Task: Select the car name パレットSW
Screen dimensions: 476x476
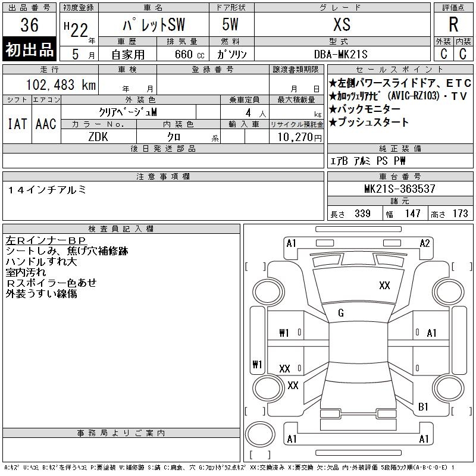Action: [x=154, y=24]
